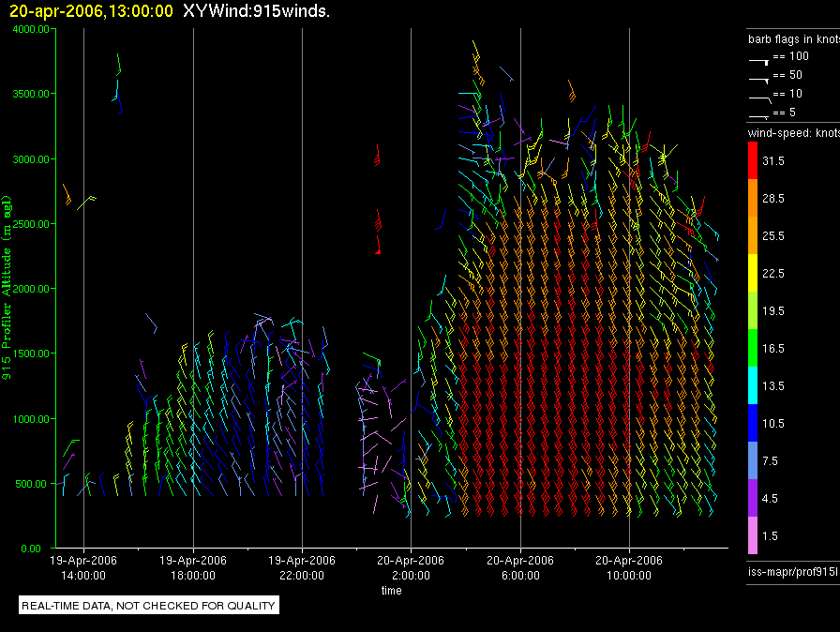The width and height of the screenshot is (840, 632).
Task: Select the yellow 22.5 knots color swatch
Action: [753, 273]
